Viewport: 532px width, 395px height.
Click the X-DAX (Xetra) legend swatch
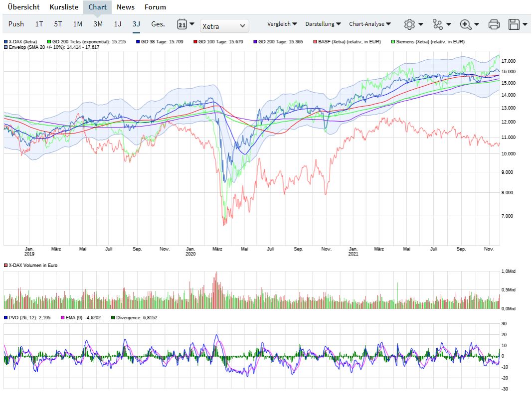click(6, 42)
